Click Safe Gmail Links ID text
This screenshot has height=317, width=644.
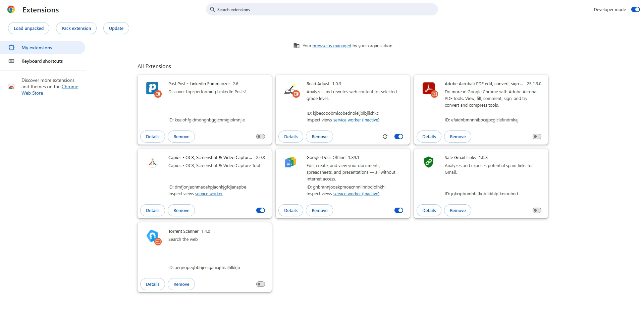tap(481, 194)
